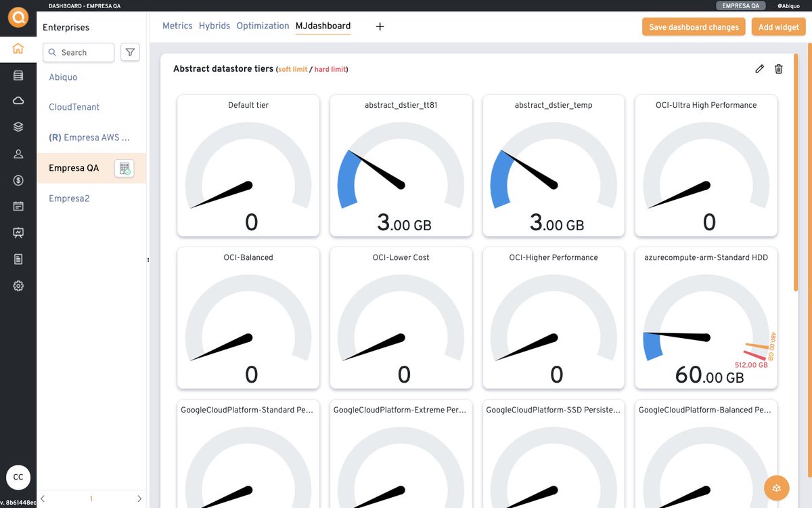Click the search magnifier icon
This screenshot has height=508, width=812.
(x=52, y=52)
